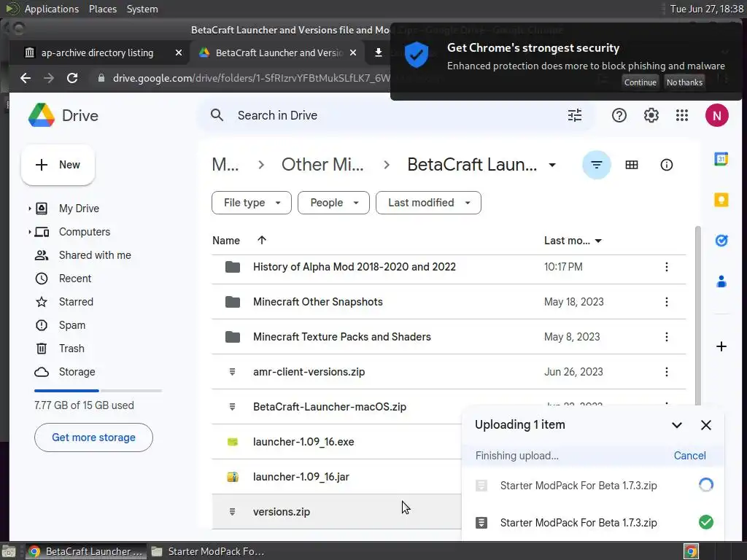Screen dimensions: 747x560
Task: Toggle the filter button off
Action: tap(596, 165)
